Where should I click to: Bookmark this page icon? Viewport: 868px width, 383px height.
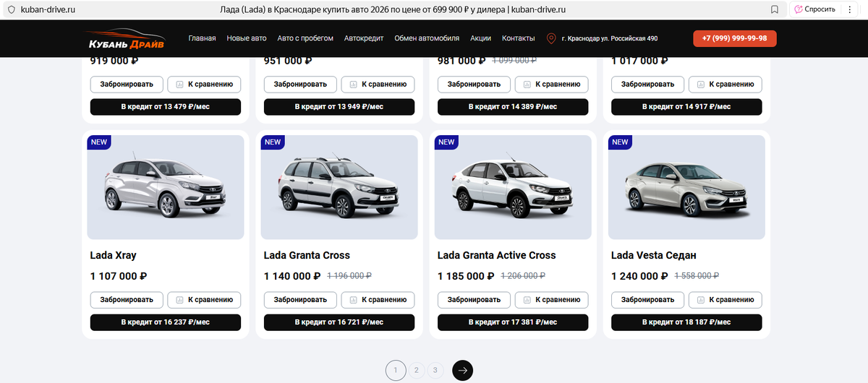775,9
